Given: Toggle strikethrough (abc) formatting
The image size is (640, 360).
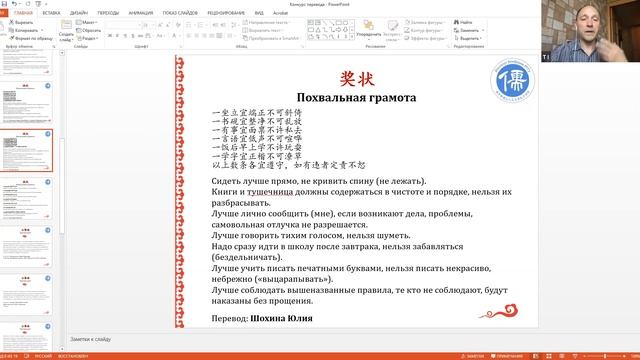Looking at the screenshot, I should pyautogui.click(x=140, y=36).
